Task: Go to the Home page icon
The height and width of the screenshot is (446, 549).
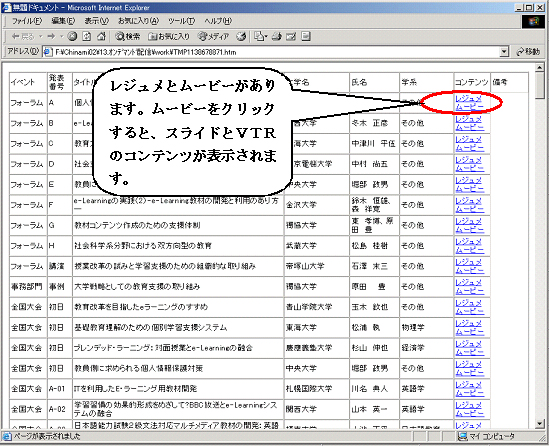Action: click(x=101, y=36)
